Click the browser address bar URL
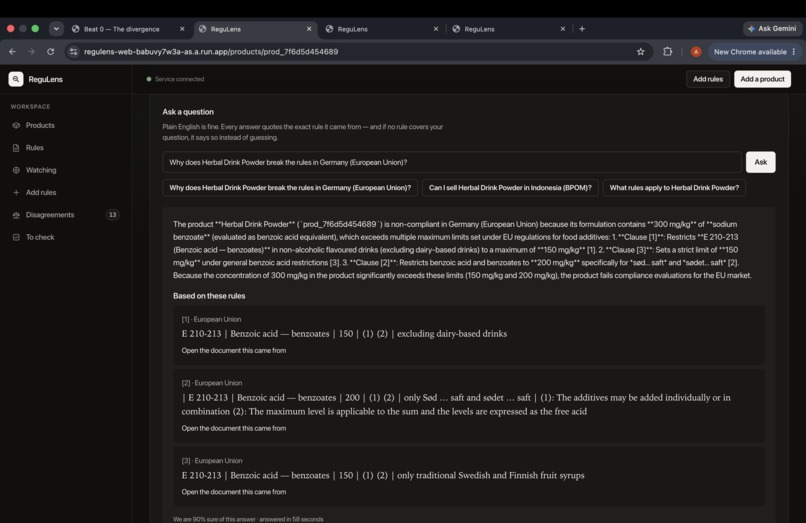 point(211,51)
